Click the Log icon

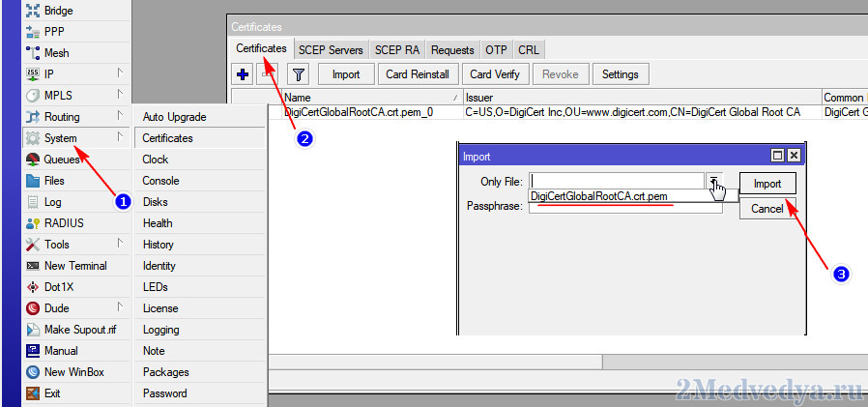(x=33, y=202)
